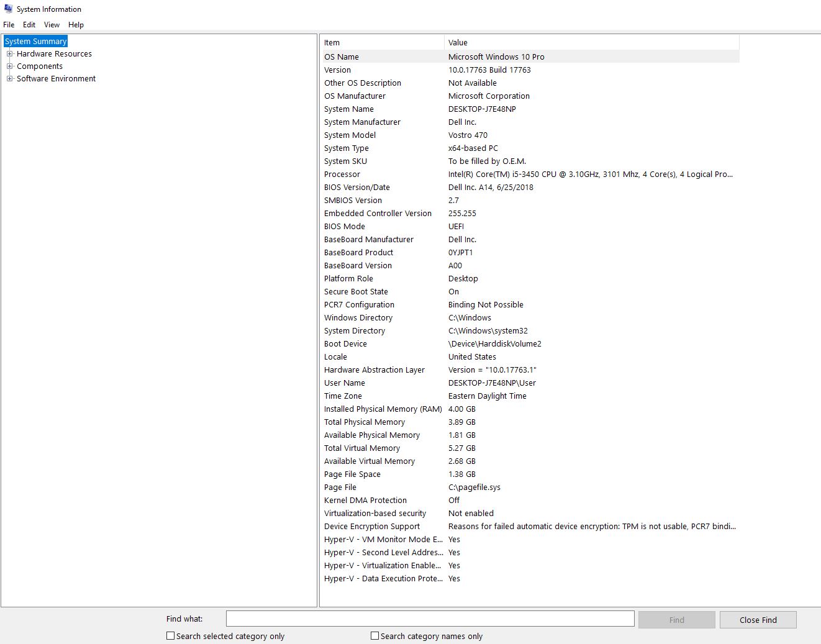Sort by the Item column header

coord(381,43)
